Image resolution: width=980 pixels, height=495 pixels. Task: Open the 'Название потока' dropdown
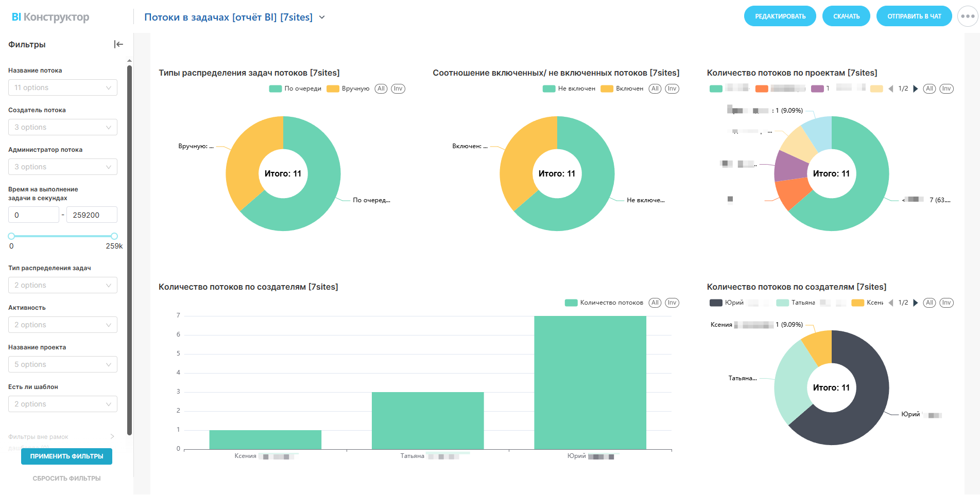[x=62, y=87]
